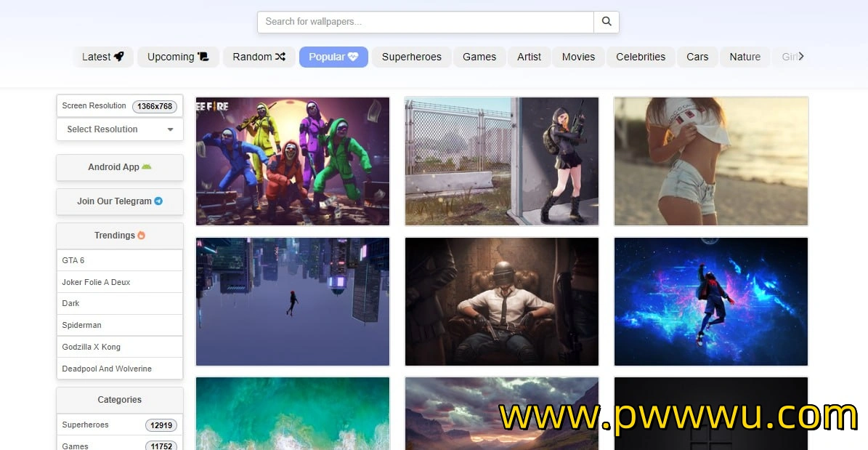Open the Nature tab

pyautogui.click(x=745, y=57)
